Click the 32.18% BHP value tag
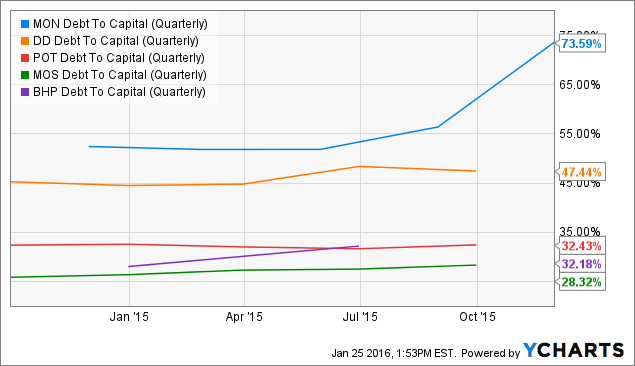635x366 pixels. click(x=582, y=264)
